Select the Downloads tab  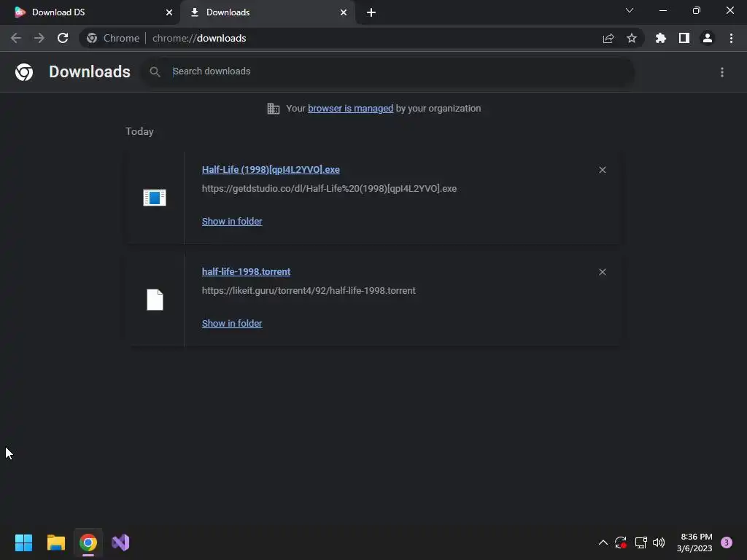pyautogui.click(x=267, y=12)
